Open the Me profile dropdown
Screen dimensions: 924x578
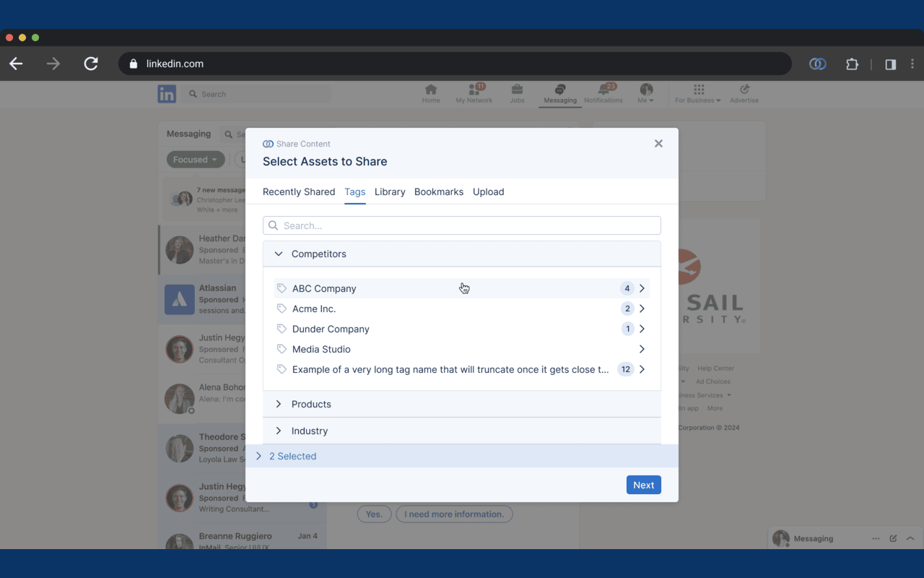[x=646, y=94]
